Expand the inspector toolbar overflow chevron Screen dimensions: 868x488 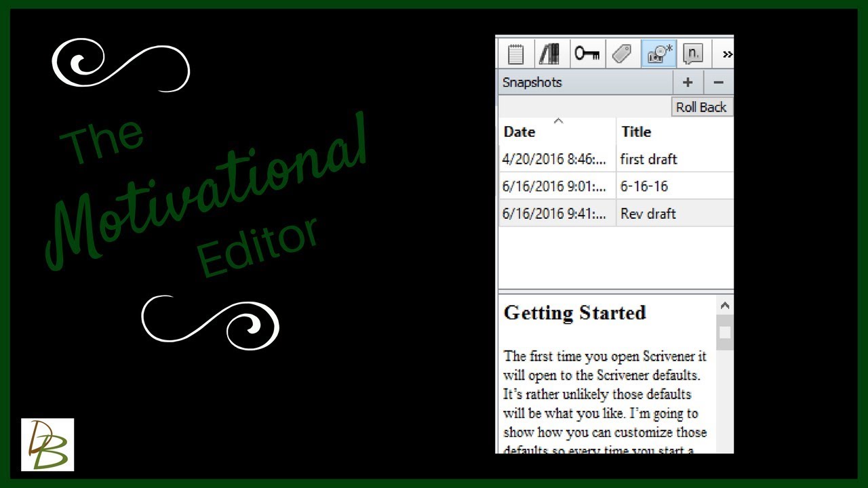coord(727,54)
